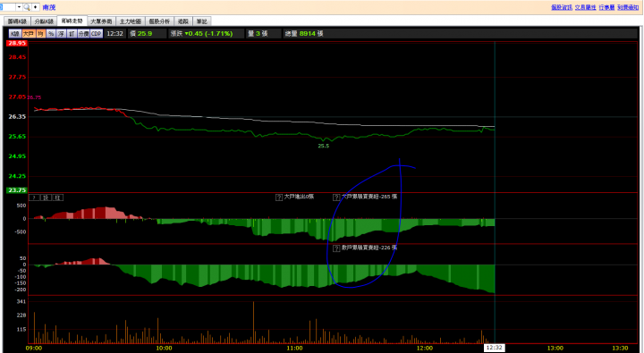
Task: Click the 浮 toolbar button
Action: pos(61,34)
